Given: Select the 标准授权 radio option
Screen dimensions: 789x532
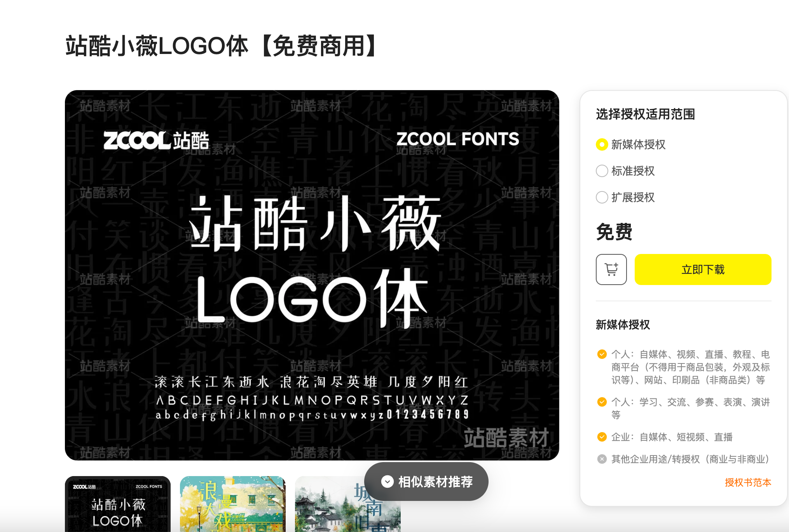Looking at the screenshot, I should pos(602,171).
